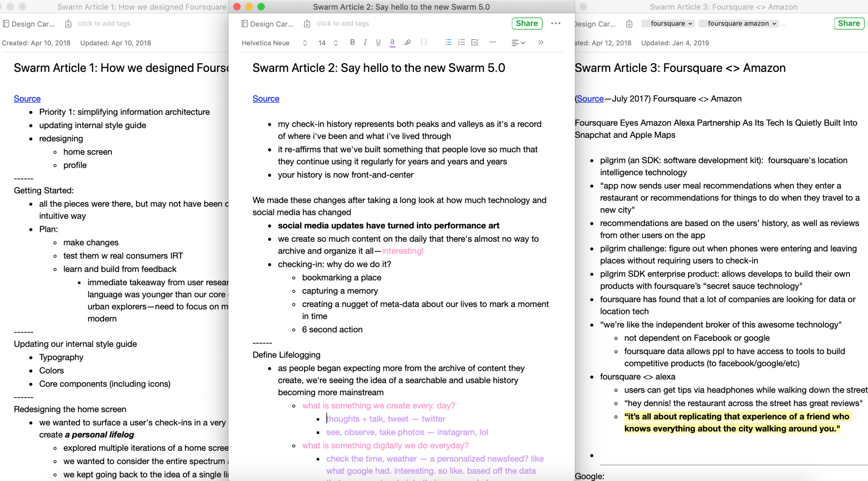The image size is (868, 481).
Task: Add tags field in Article 1 window
Action: 104,23
